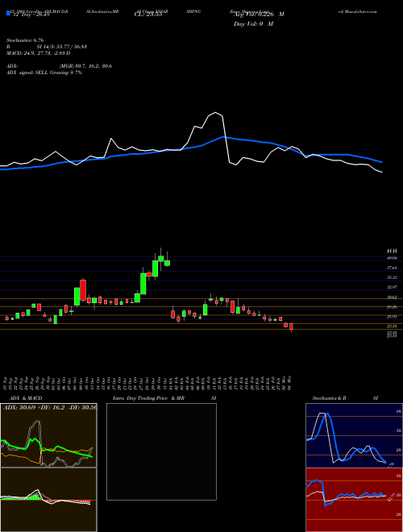This screenshot has width=403, height=532.
Task: Click the 'Intra Day Trading Price & MR' title
Action: click(x=149, y=398)
